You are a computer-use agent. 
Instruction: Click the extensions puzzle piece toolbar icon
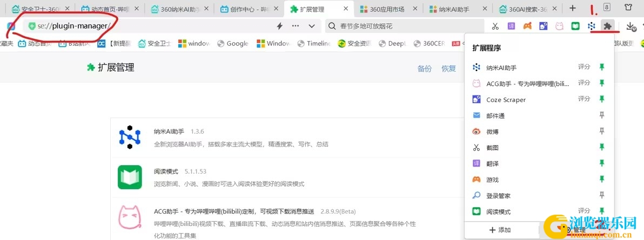[607, 26]
